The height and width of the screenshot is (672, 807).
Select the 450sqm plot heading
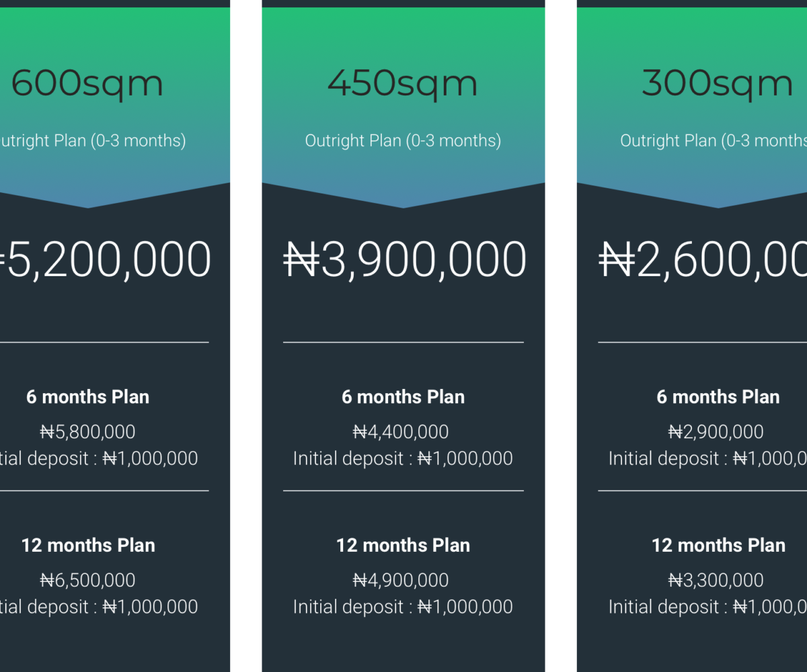point(403,84)
